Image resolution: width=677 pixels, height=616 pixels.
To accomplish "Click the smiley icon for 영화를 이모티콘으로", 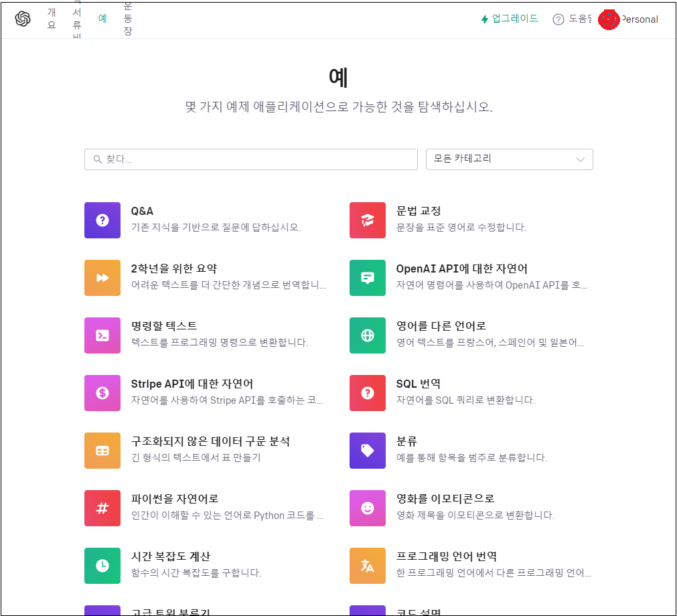I will [367, 508].
